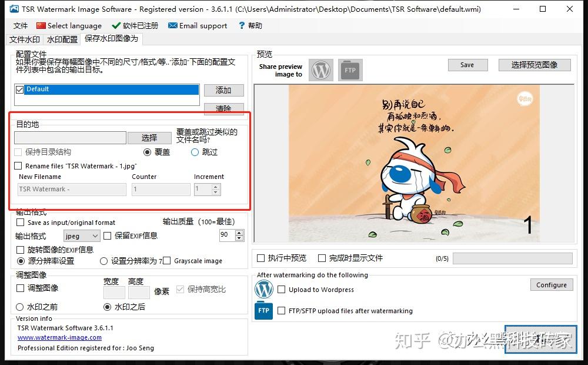Select 设置分辨率为 radio button
This screenshot has width=588, height=365.
click(x=104, y=261)
